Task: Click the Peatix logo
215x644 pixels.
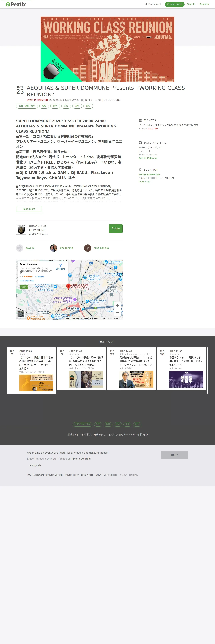Action: (16, 4)
